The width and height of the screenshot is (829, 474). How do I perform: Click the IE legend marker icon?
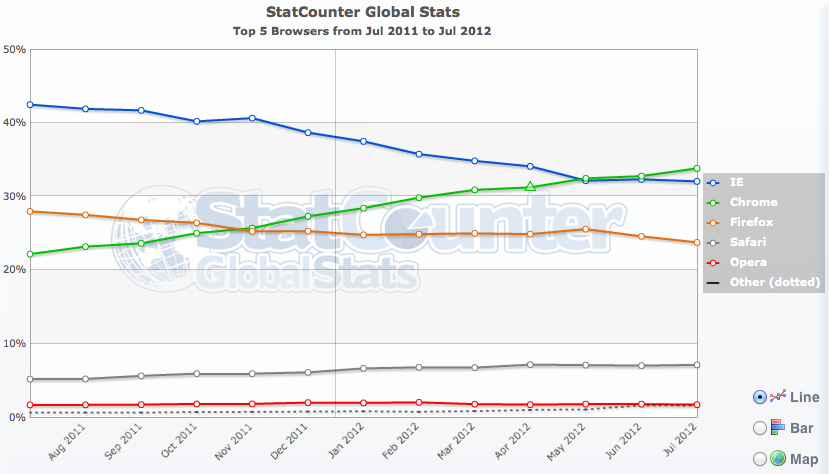coord(714,182)
